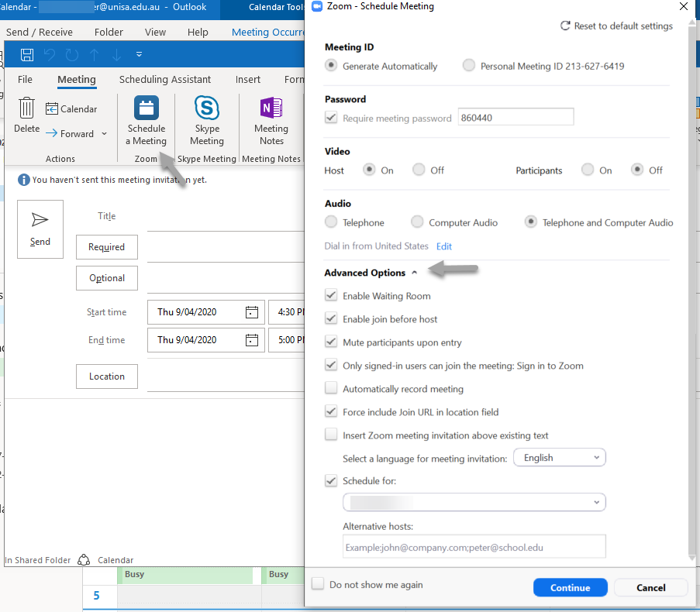Set Host video to Off

point(419,170)
